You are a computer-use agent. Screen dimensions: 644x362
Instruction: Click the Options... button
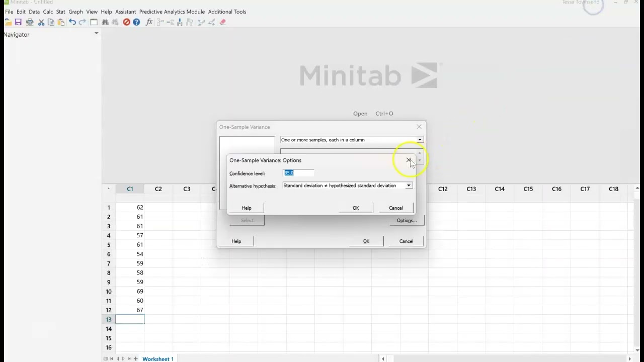(x=407, y=220)
